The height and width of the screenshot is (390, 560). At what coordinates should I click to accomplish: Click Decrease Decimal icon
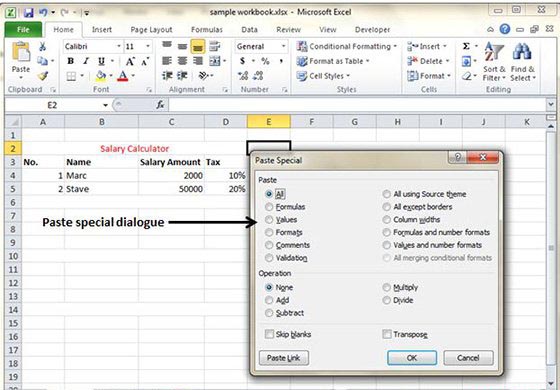(258, 76)
